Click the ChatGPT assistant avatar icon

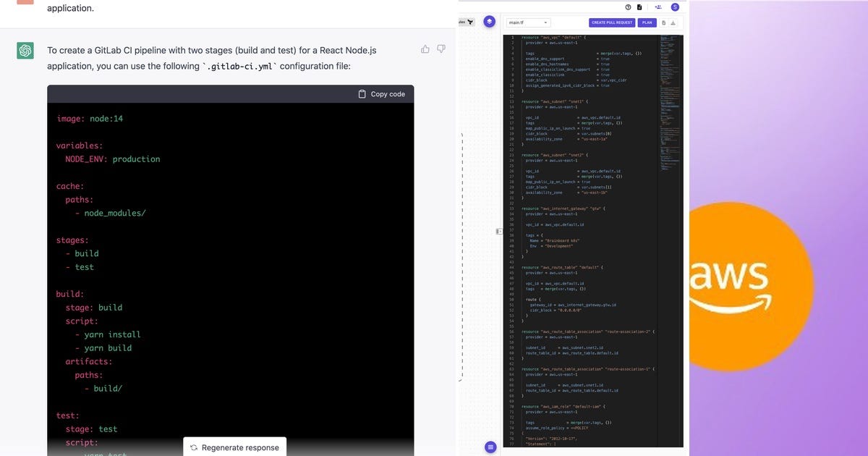click(x=25, y=51)
